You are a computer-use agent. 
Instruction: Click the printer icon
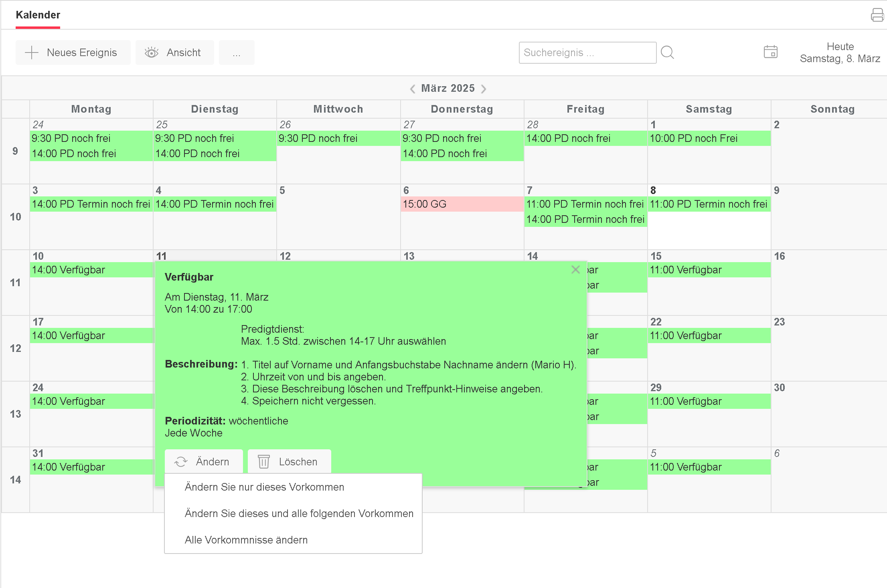click(877, 15)
